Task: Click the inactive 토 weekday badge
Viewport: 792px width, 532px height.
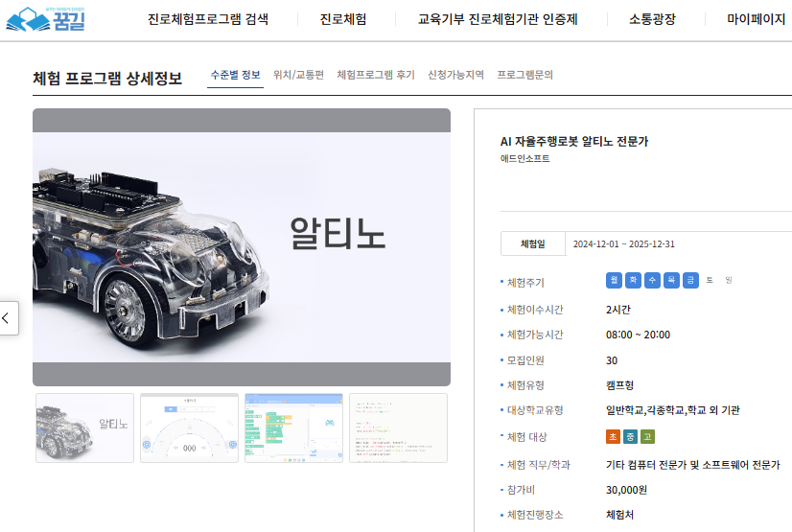Action: pos(710,280)
